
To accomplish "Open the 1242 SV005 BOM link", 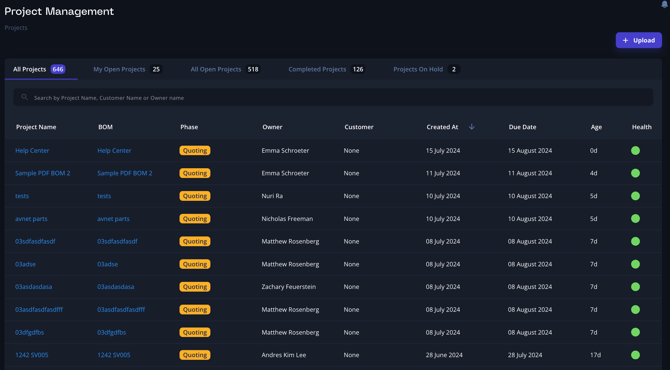I will coord(114,355).
